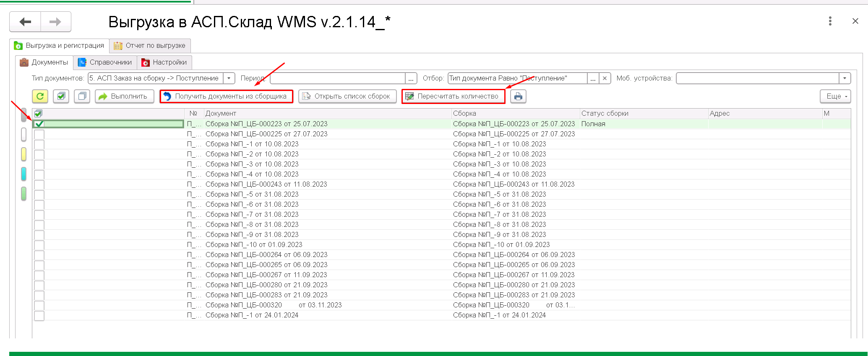The width and height of the screenshot is (868, 356).
Task: Uncheck row Сборка №П_ЦБ-000223 от 25.07.2023
Action: coord(39,124)
